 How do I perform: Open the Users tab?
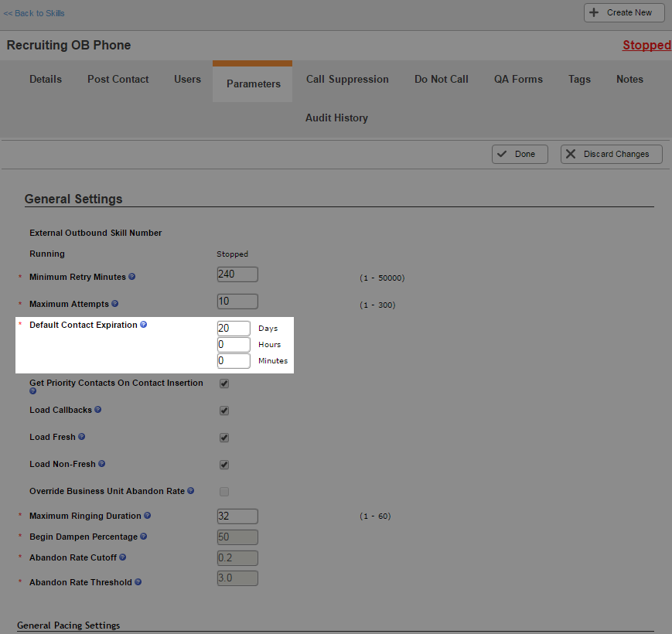pos(187,79)
